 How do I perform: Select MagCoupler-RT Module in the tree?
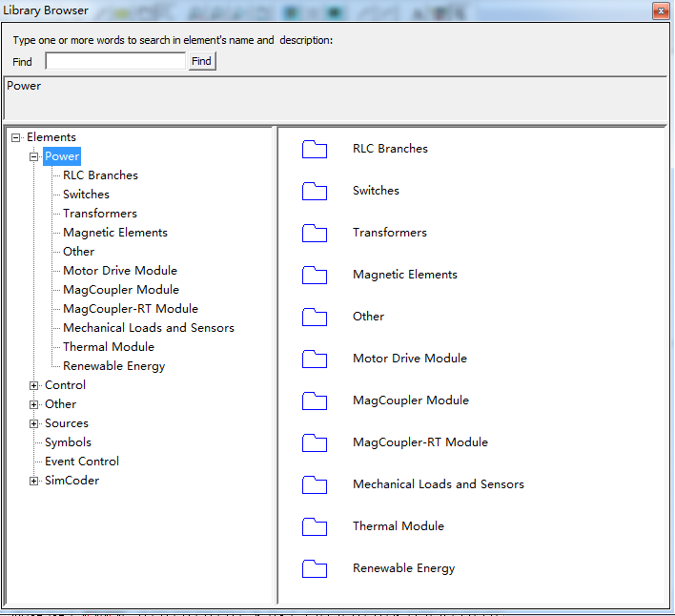(131, 309)
